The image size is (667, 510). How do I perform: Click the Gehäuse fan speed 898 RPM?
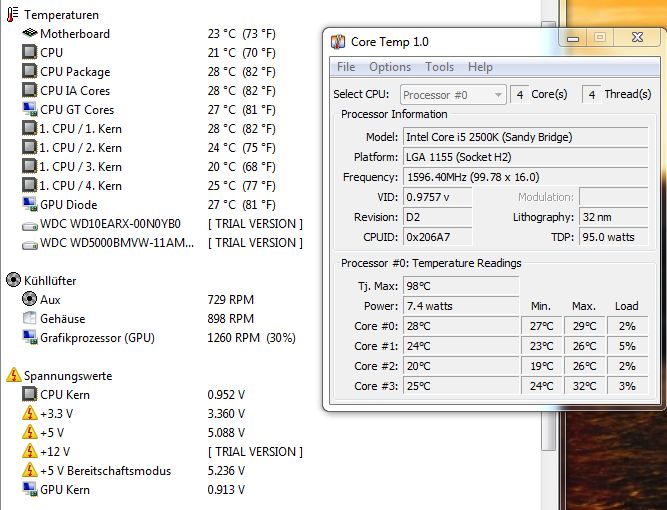pyautogui.click(x=231, y=319)
